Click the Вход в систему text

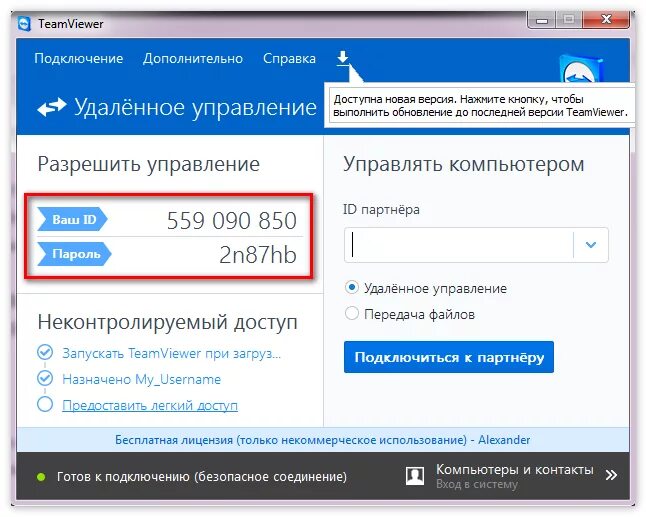[477, 484]
